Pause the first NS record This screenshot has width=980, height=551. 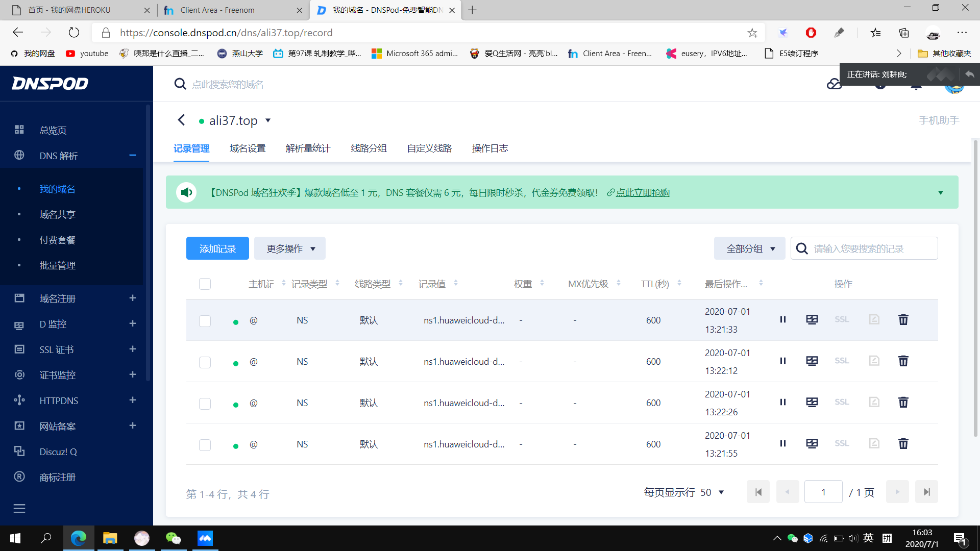tap(782, 320)
